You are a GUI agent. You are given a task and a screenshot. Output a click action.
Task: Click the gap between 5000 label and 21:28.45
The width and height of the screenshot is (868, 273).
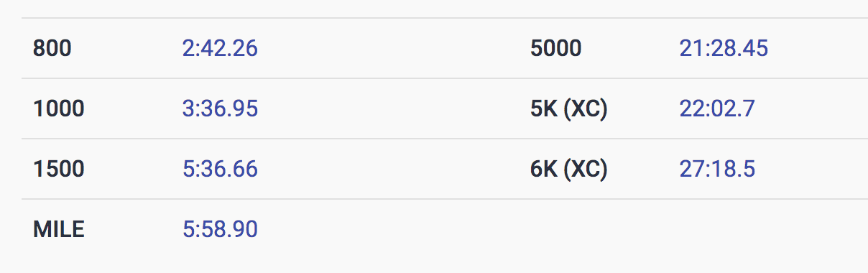630,49
